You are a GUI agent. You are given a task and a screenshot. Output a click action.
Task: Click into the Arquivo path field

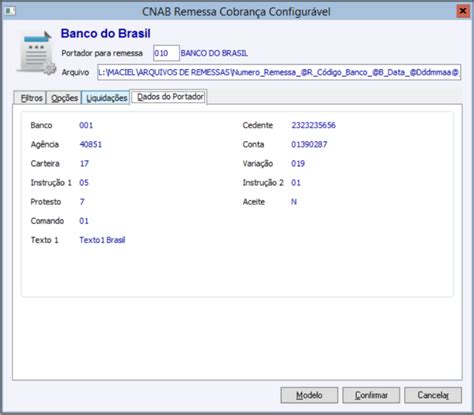pos(279,72)
